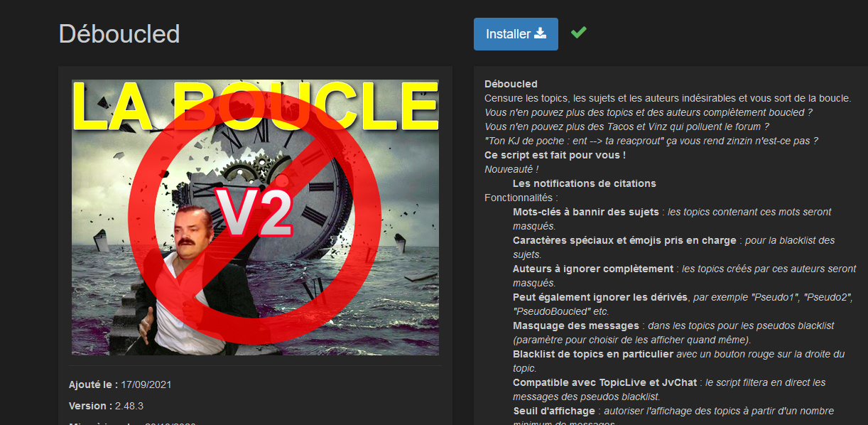Click "Mots-clés à bannir des sujets" feature

(586, 212)
